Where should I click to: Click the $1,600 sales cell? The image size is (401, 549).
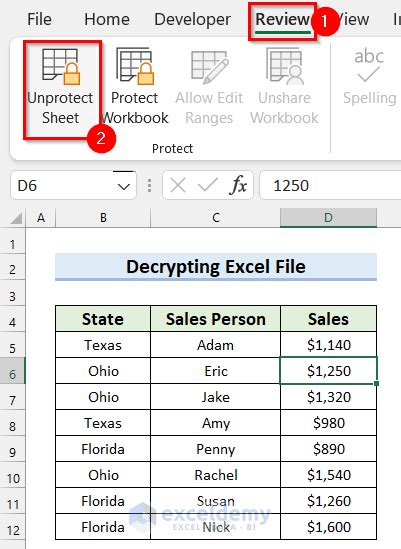coord(329,527)
